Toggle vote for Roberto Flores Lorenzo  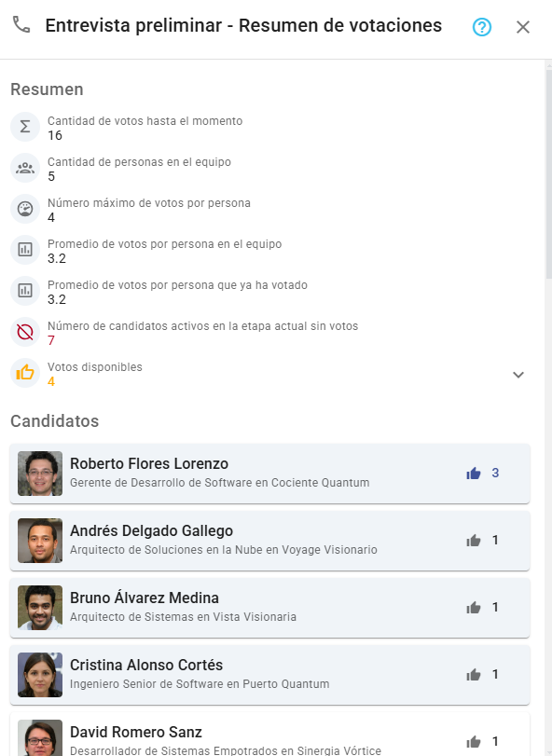coord(474,473)
